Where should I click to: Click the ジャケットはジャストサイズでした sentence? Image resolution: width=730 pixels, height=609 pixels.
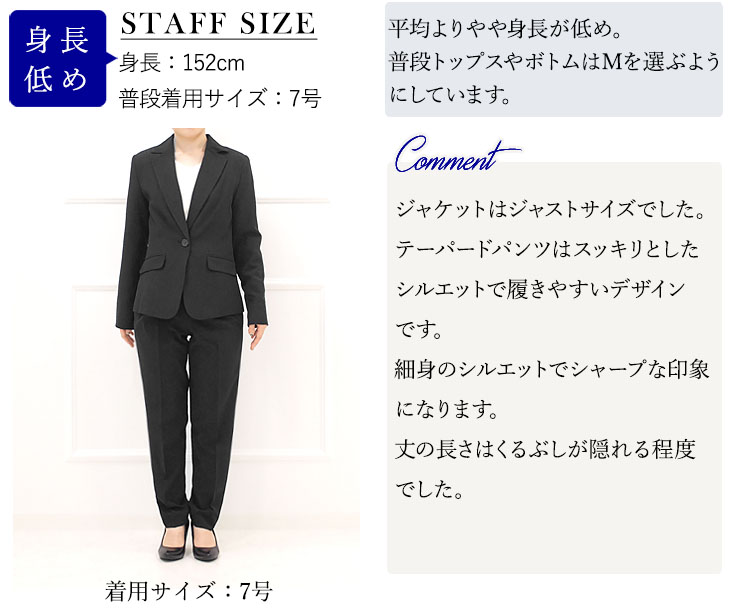click(x=550, y=209)
